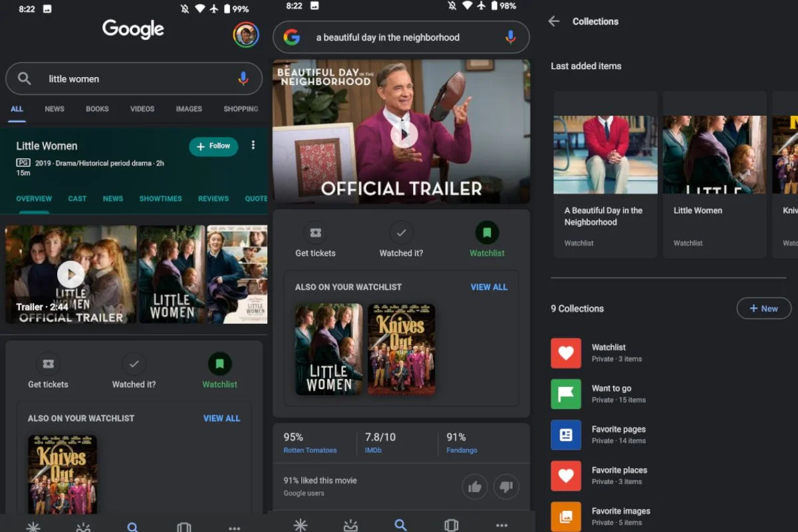Viewport: 798px width, 532px height.
Task: Open the Want to go flag icon
Action: [566, 394]
